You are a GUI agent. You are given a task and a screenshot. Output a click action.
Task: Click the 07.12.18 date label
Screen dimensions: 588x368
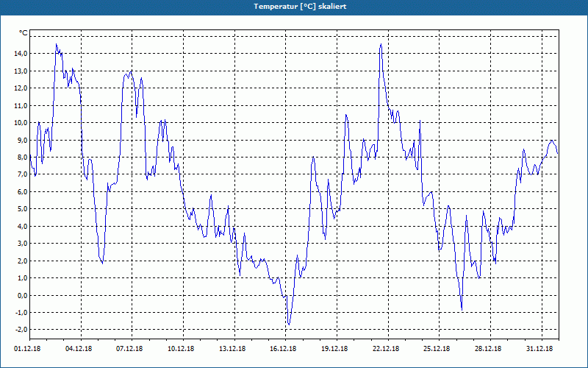tap(129, 349)
